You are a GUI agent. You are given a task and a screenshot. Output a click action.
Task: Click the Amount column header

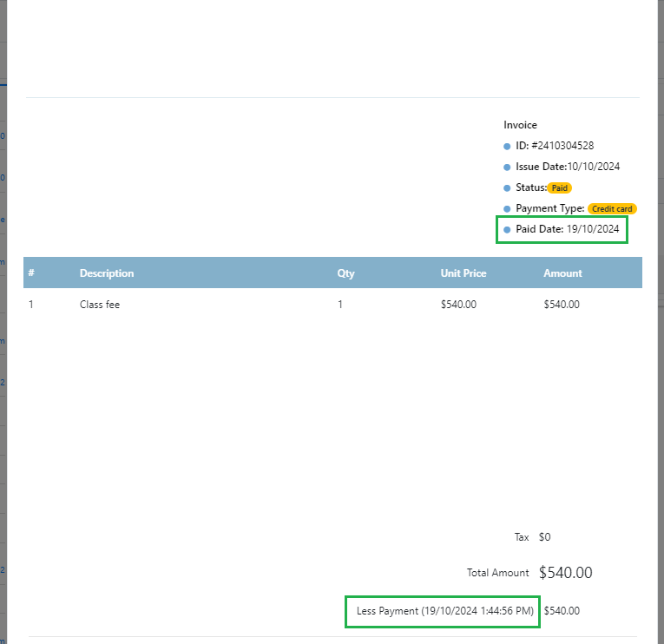tap(562, 273)
